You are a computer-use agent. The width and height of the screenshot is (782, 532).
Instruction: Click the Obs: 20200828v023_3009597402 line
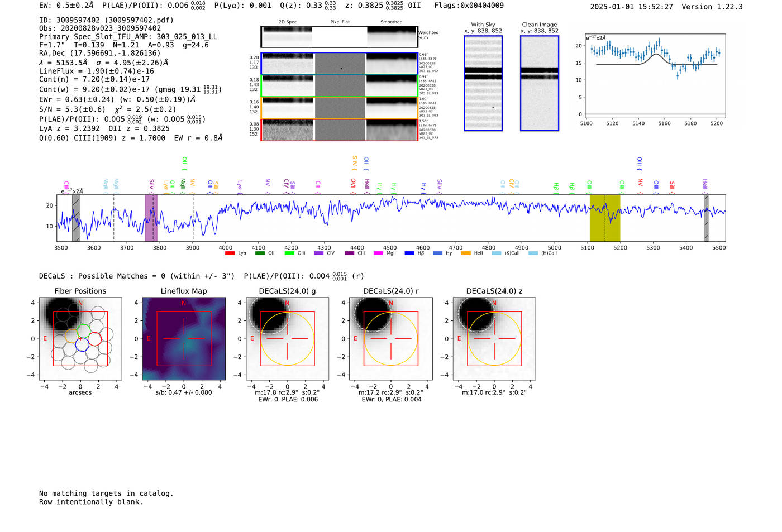point(100,28)
